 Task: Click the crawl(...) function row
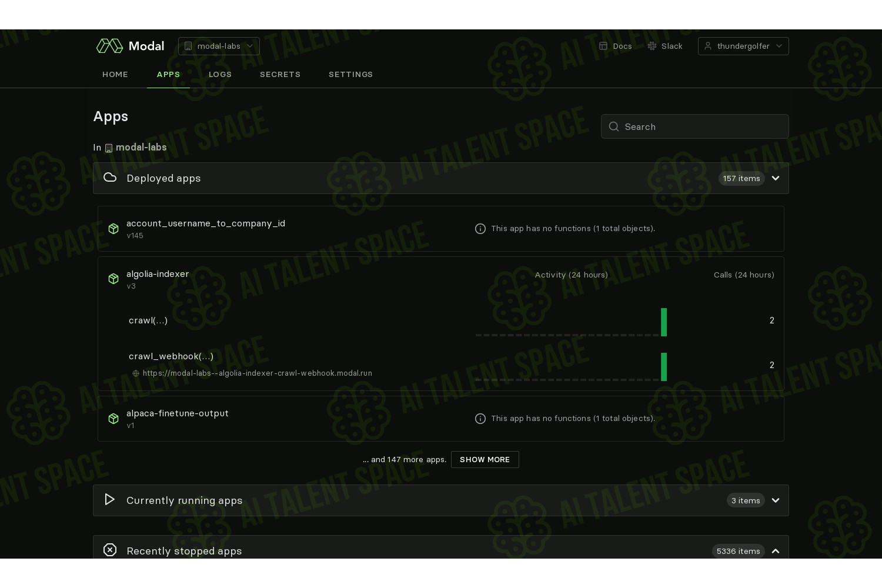pos(148,320)
